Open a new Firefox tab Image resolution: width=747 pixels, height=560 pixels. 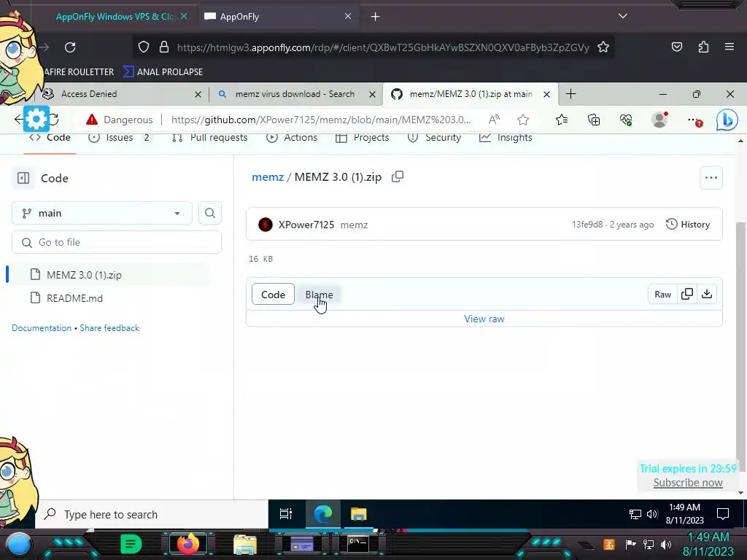(x=375, y=17)
